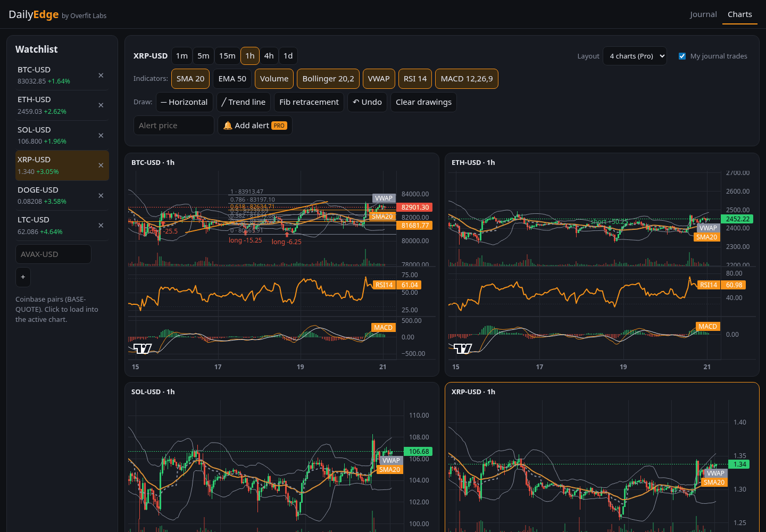Remove ETH-USD from the watchlist
The image size is (766, 532).
[101, 105]
